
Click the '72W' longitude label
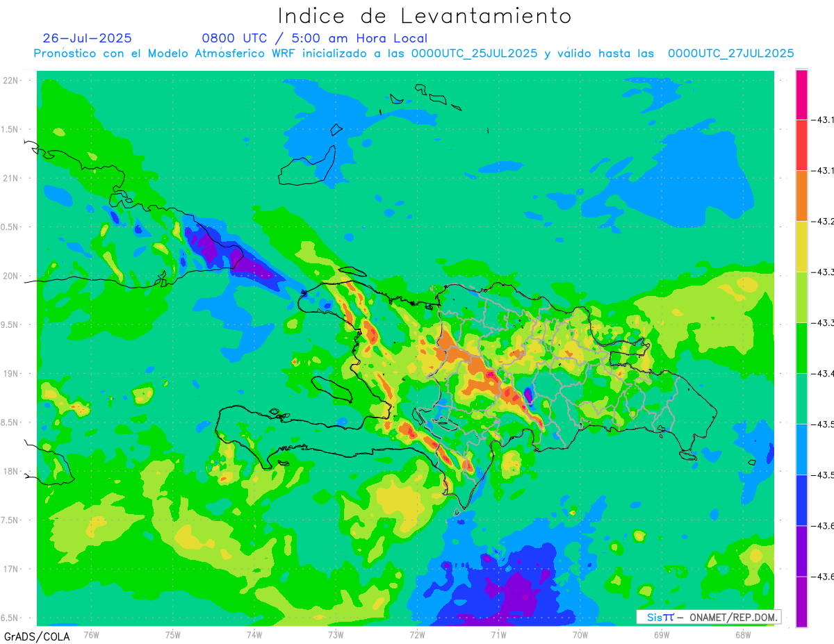tap(417, 635)
